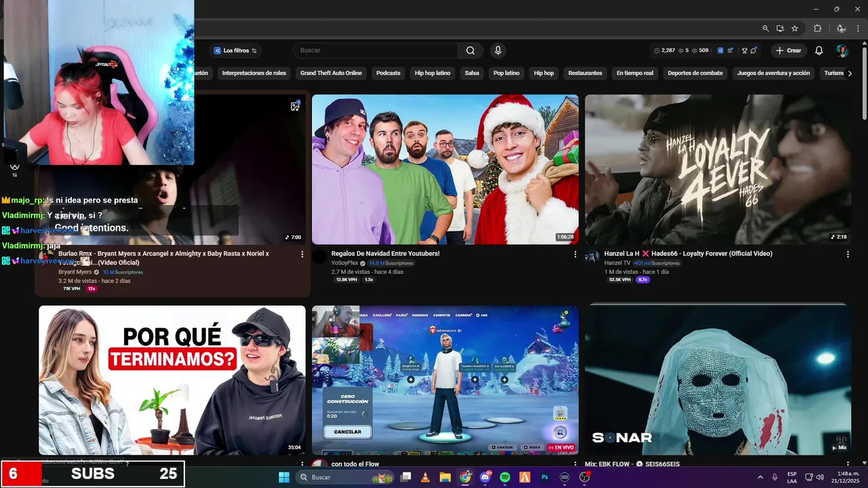Screen dimensions: 868x488
Task: Click the YouTube search magnifier icon
Action: (470, 50)
